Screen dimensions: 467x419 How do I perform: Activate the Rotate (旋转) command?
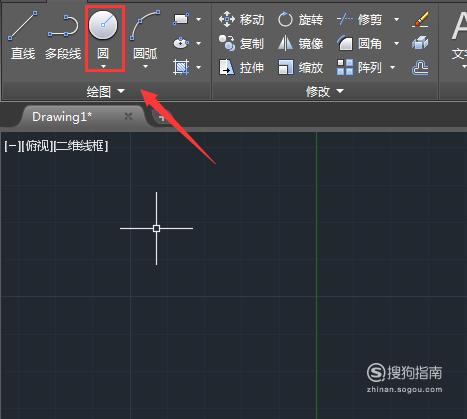point(300,20)
